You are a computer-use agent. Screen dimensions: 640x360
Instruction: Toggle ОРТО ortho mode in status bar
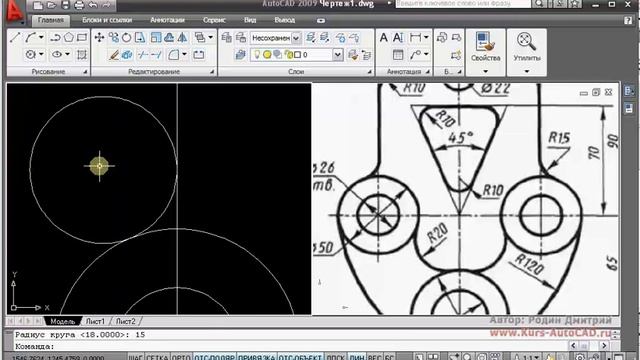pos(181,357)
